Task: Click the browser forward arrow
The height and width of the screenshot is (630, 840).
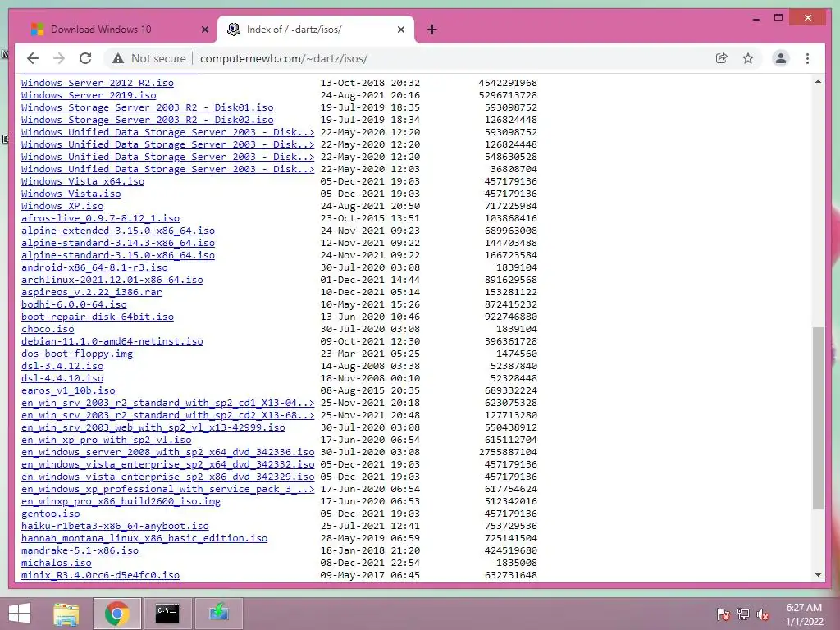Action: click(59, 58)
